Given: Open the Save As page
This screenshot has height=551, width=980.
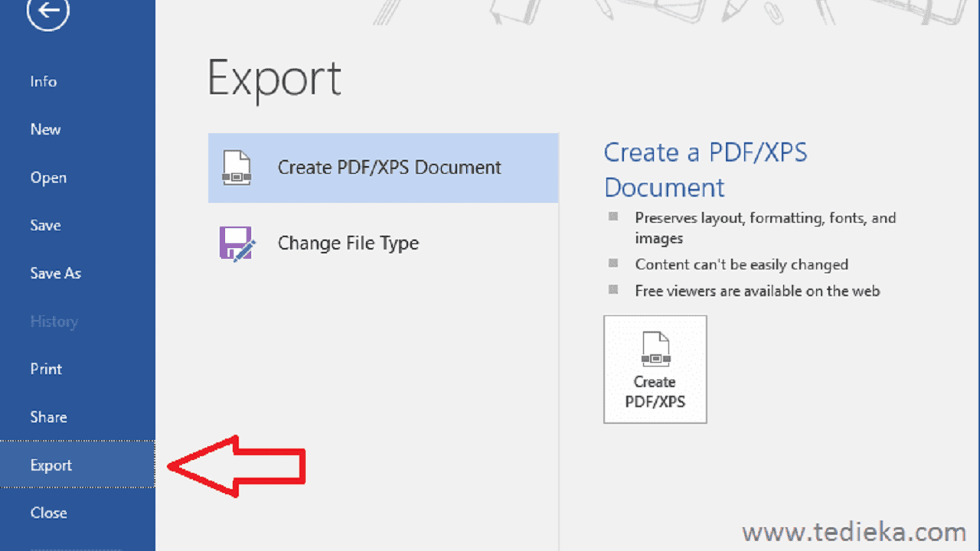Looking at the screenshot, I should [x=55, y=273].
